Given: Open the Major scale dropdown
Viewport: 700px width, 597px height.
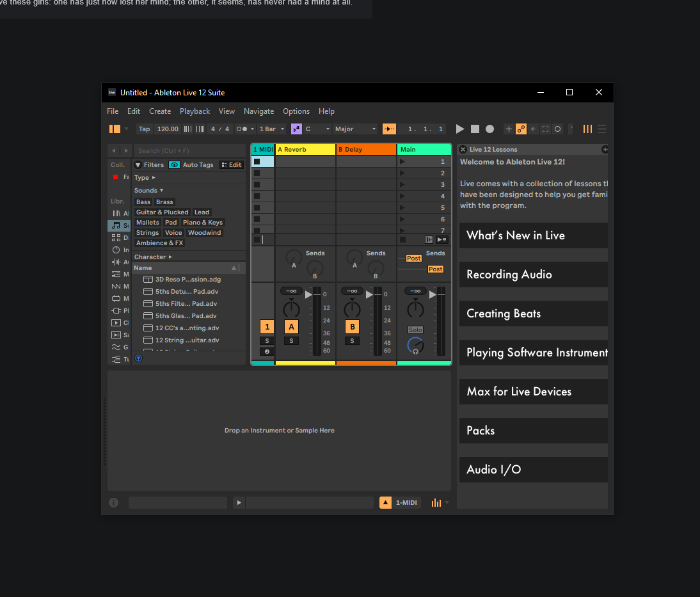Looking at the screenshot, I should pyautogui.click(x=355, y=129).
